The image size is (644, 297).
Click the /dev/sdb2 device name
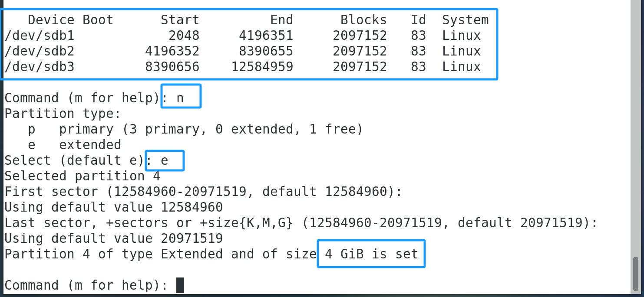[x=40, y=51]
